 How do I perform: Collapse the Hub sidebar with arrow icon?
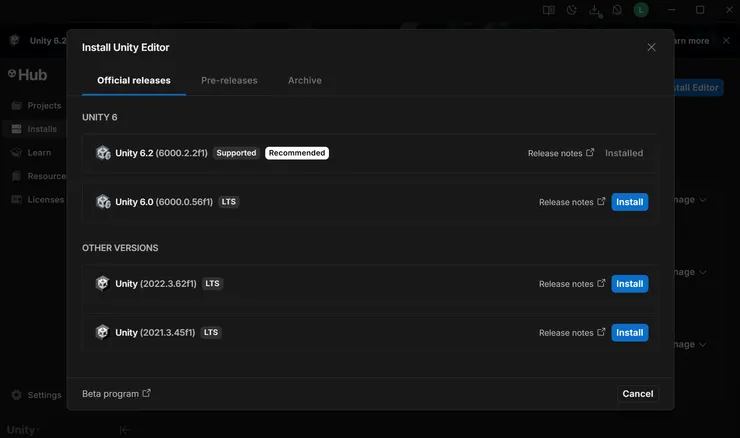pyautogui.click(x=125, y=430)
